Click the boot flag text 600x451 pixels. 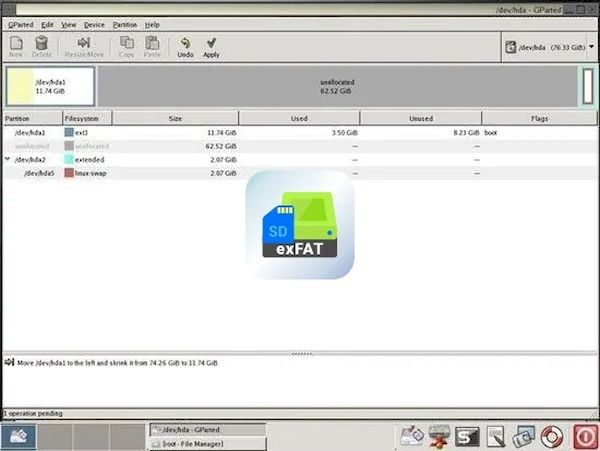coord(491,133)
